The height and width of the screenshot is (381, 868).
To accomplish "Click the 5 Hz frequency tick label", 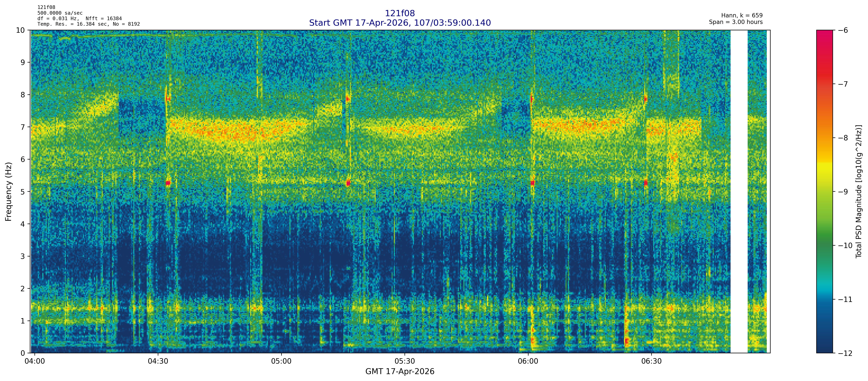I will pos(23,192).
